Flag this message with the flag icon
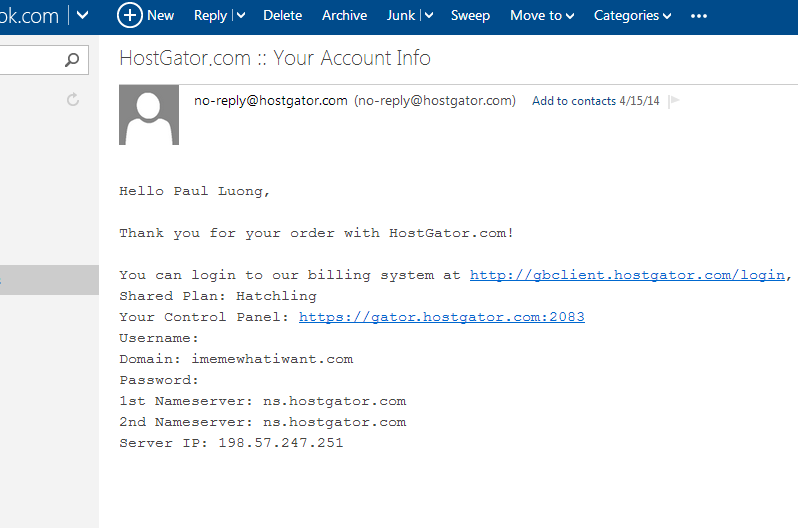This screenshot has height=528, width=798. 674,100
